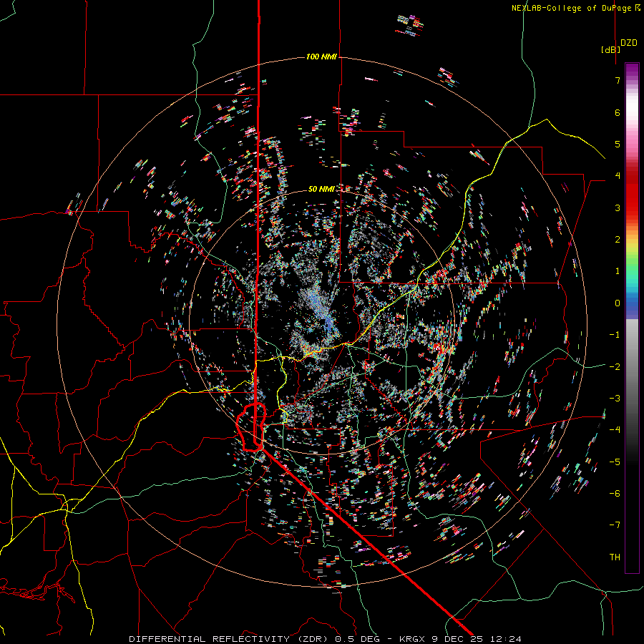Click the 6 value on the color scale
Image resolution: width=644 pixels, height=644 pixels.
pos(618,112)
